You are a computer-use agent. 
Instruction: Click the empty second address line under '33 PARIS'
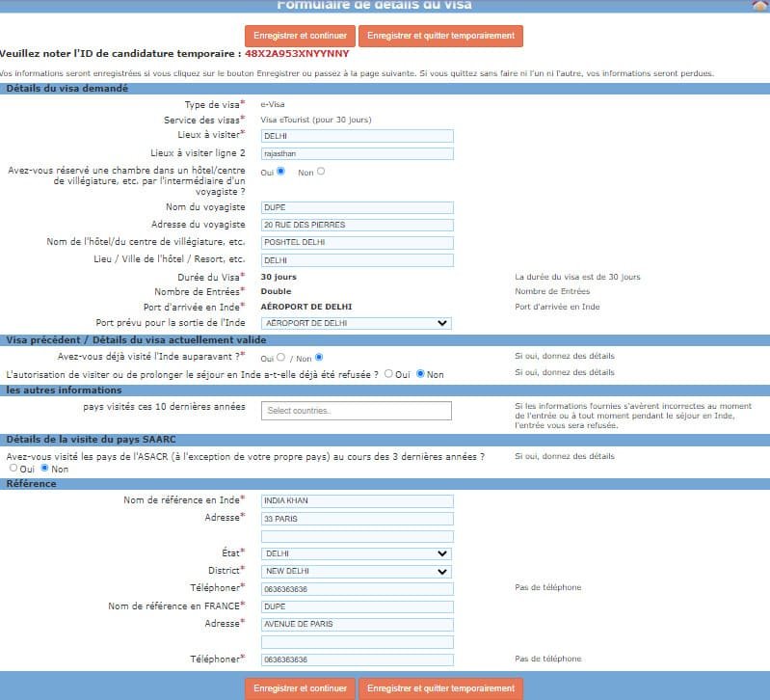point(358,536)
